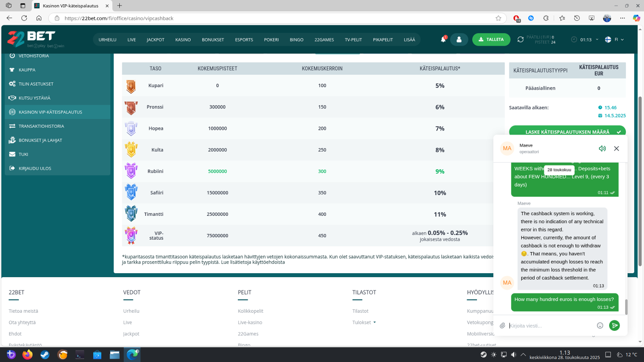This screenshot has width=644, height=362.
Task: Click the notification bell icon
Action: tap(443, 39)
